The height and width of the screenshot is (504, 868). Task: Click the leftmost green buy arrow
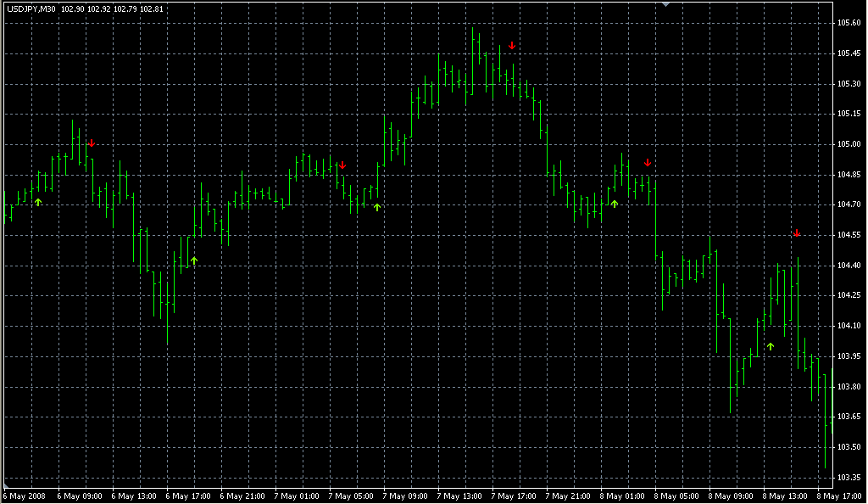(x=38, y=202)
